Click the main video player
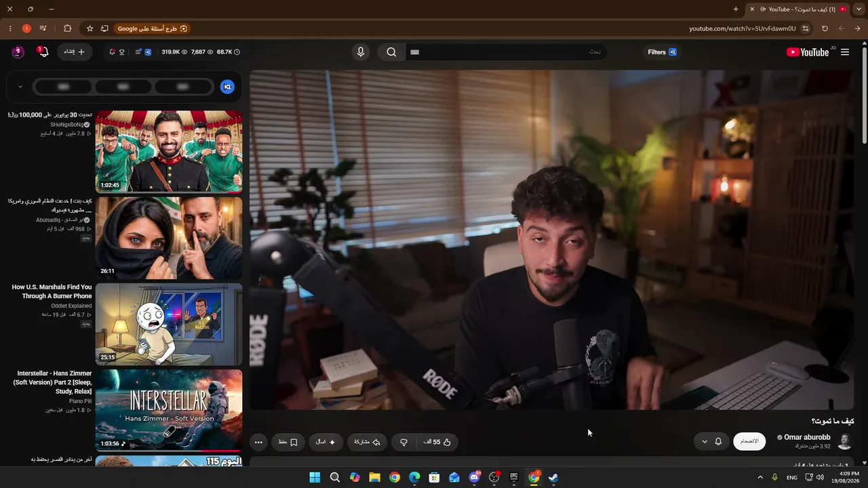The width and height of the screenshot is (868, 488). coord(552,240)
